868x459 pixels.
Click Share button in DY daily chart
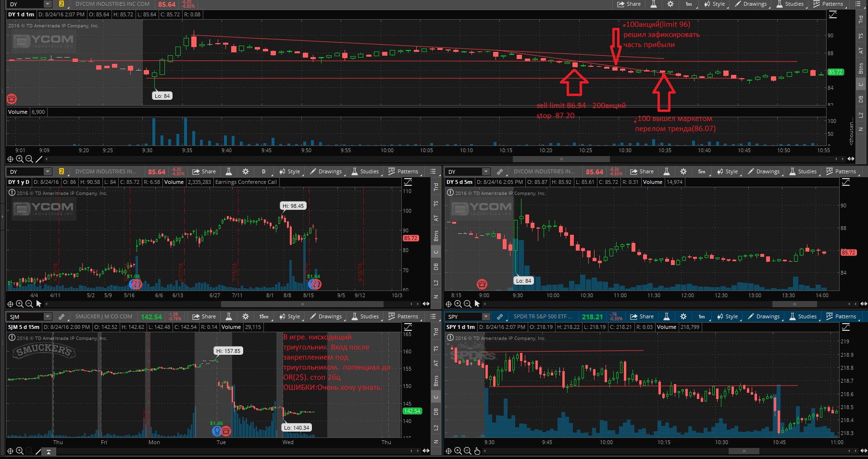204,171
